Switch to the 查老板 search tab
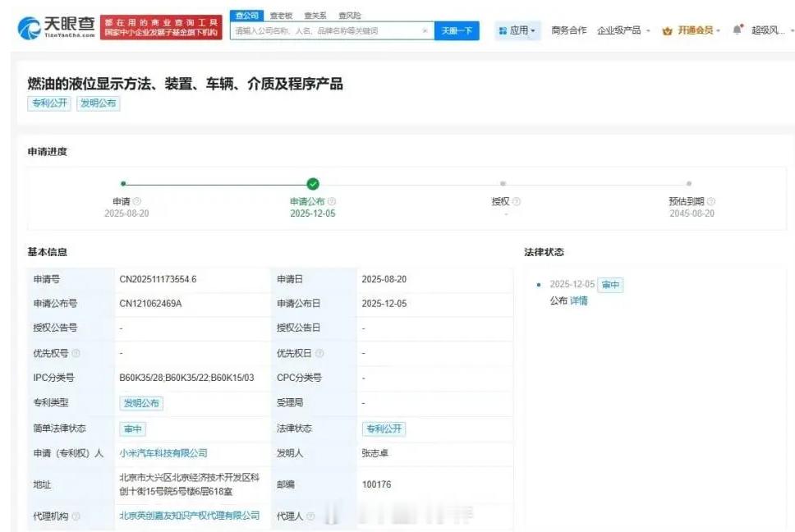The width and height of the screenshot is (795, 532). point(280,14)
